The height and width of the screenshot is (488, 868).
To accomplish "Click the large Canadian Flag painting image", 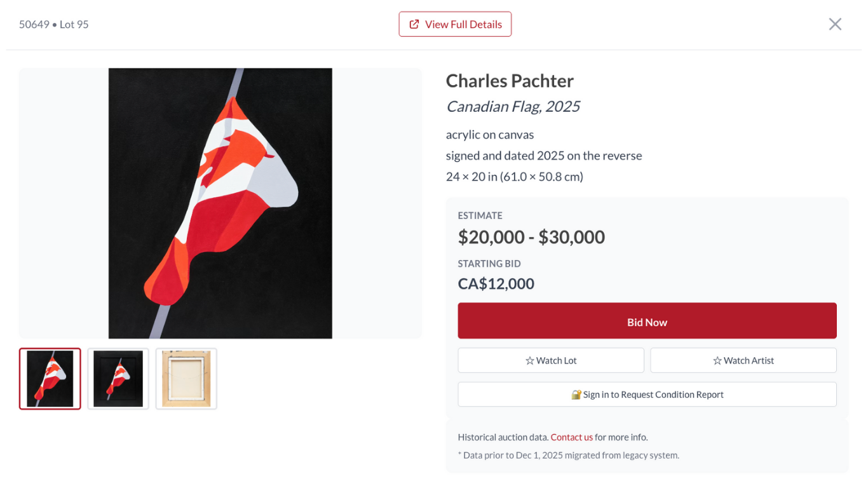I will click(220, 203).
